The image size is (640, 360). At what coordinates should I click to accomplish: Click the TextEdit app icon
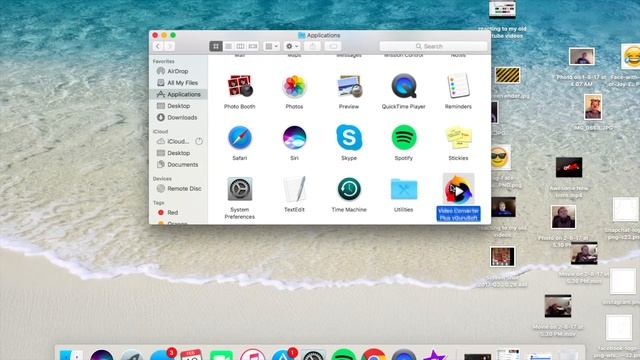click(x=294, y=189)
